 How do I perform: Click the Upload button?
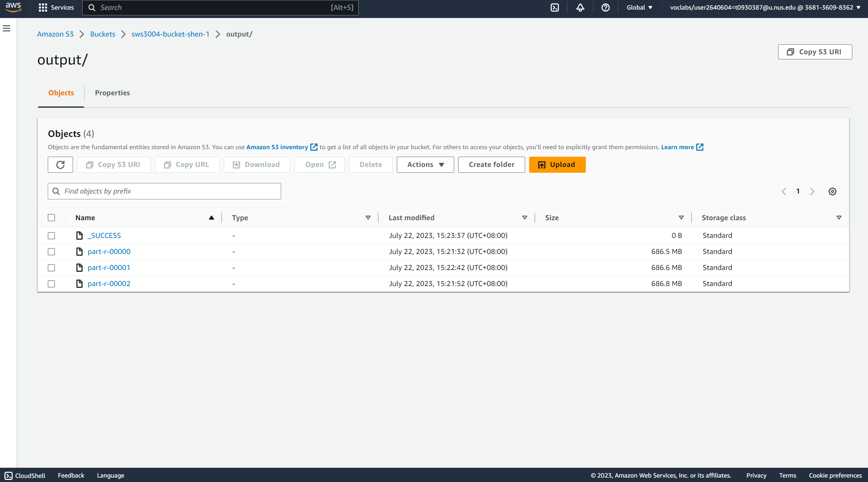(557, 165)
